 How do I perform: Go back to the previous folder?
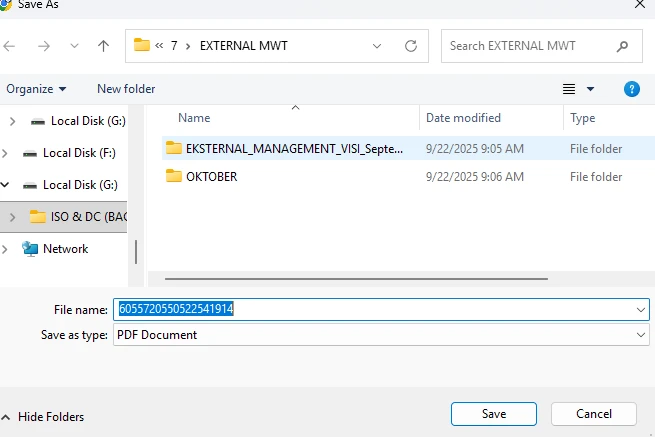9,46
